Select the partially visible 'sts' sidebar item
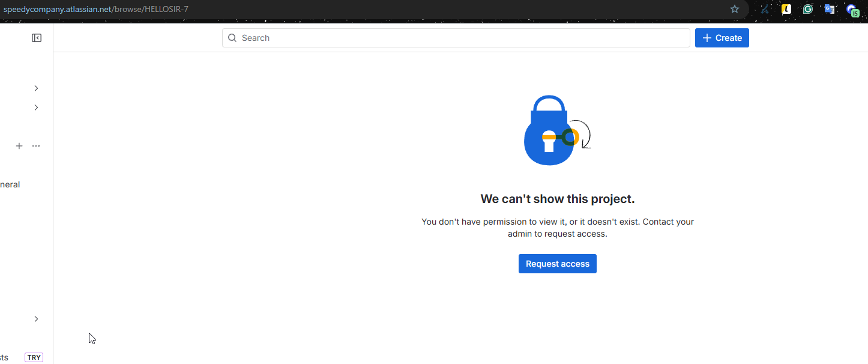This screenshot has width=868, height=364. pos(4,357)
